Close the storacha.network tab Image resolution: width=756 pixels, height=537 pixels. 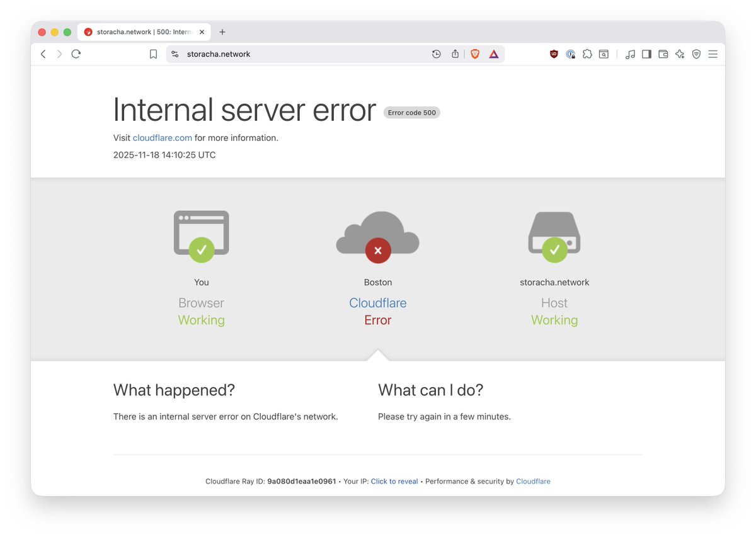tap(202, 32)
